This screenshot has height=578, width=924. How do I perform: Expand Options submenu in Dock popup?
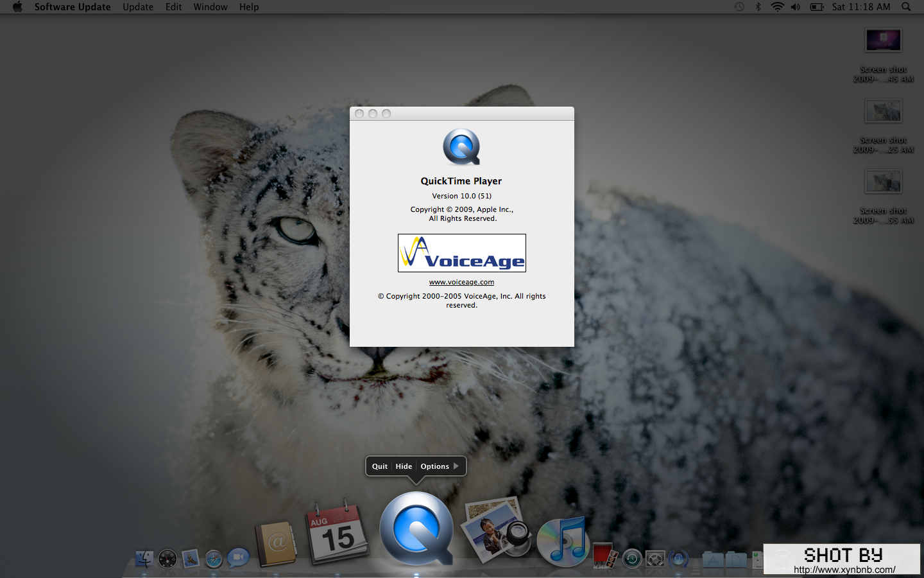pyautogui.click(x=440, y=466)
